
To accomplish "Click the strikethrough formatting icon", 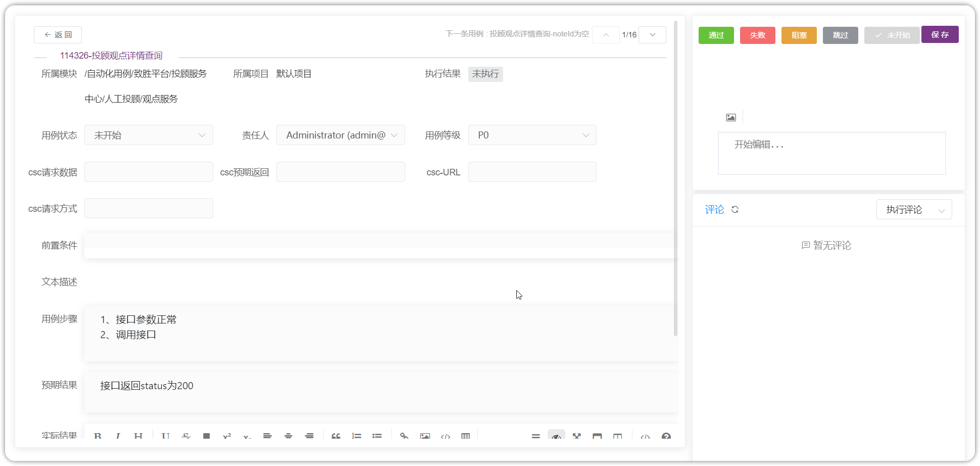I will [186, 436].
